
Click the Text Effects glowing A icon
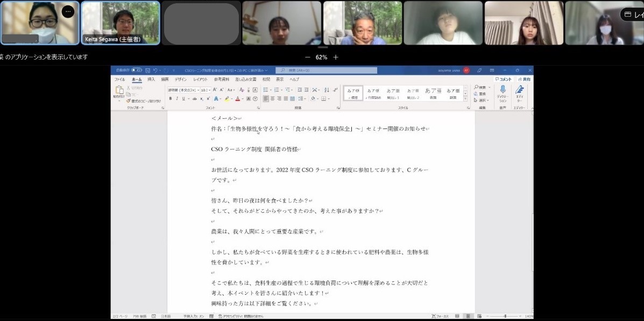click(216, 98)
